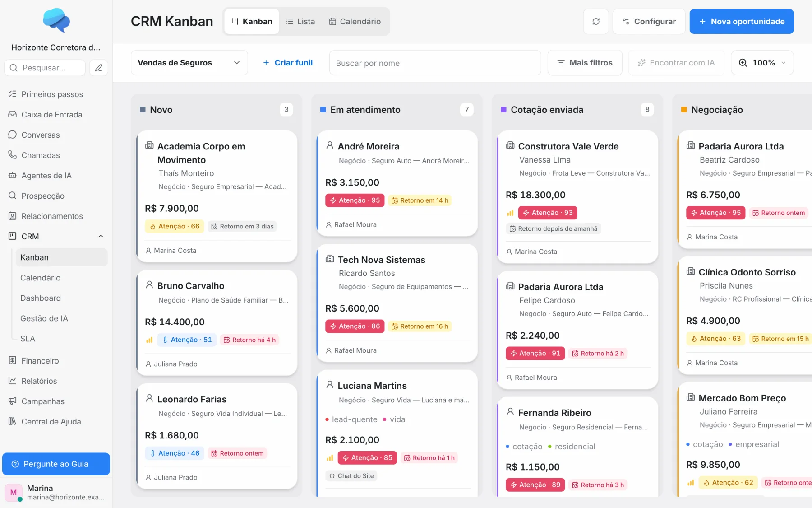Click Atenção 93 badge
The height and width of the screenshot is (508, 812).
(548, 213)
